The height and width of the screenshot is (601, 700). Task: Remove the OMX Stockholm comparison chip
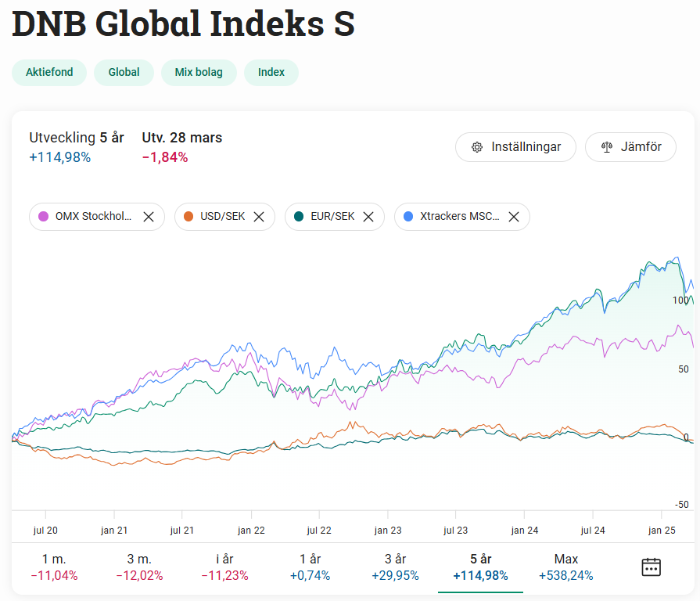(x=149, y=217)
